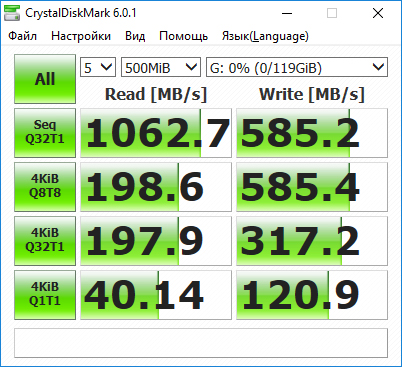
Task: Open the Настройки menu
Action: coord(81,36)
